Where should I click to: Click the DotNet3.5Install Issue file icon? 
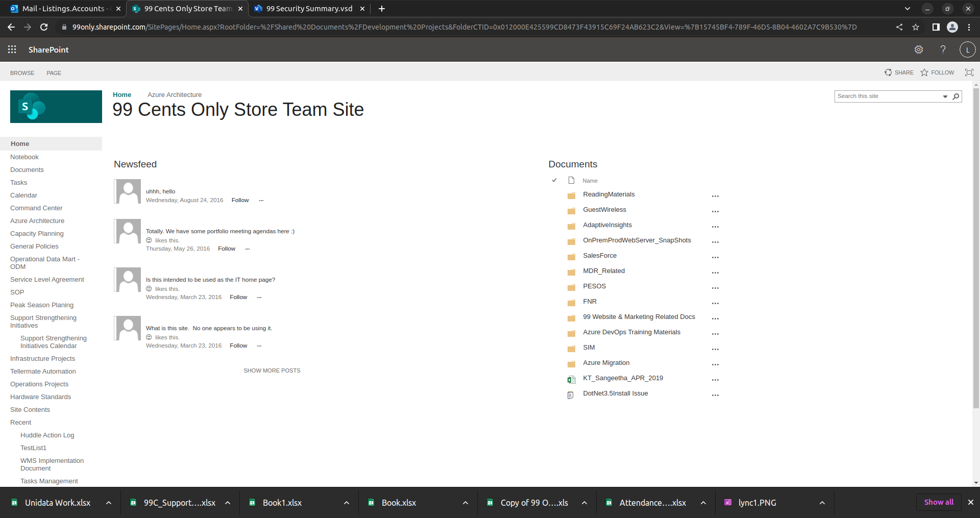tap(571, 394)
